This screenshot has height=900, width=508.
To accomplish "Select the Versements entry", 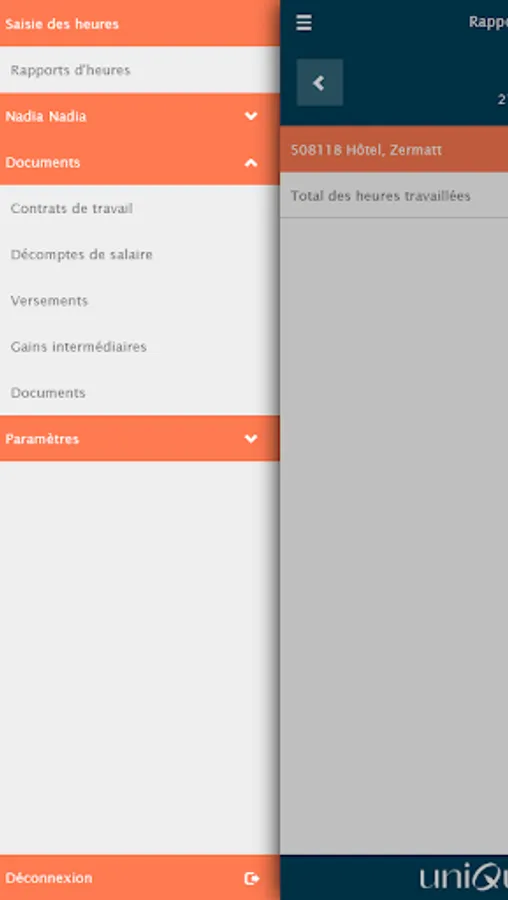I will tap(139, 301).
